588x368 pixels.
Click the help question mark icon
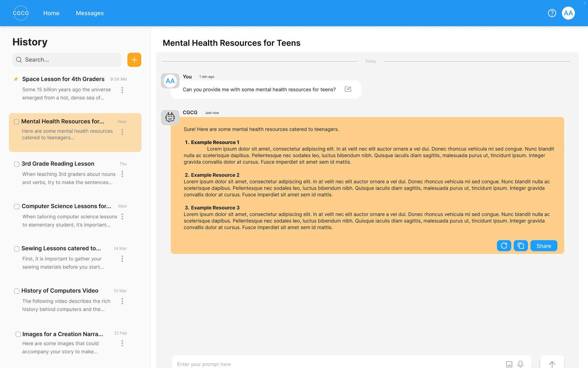tap(552, 13)
